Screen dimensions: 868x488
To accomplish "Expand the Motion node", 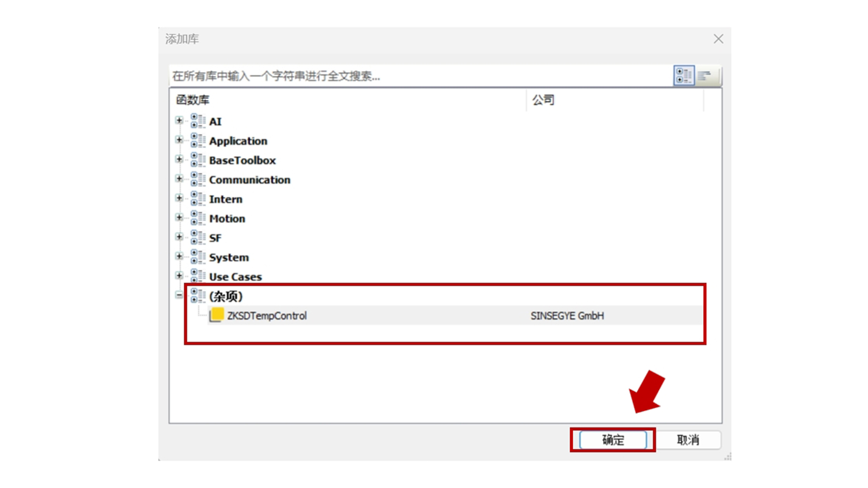I will coord(179,217).
